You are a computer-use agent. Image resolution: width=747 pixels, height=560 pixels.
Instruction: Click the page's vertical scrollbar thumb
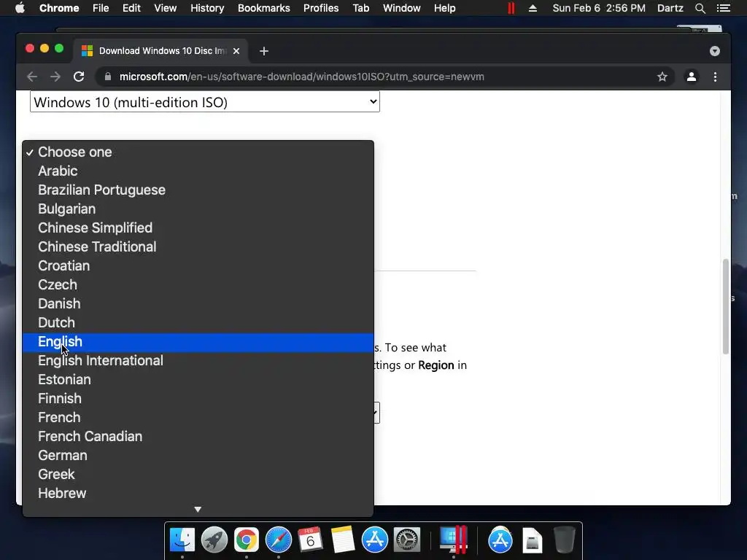726,307
